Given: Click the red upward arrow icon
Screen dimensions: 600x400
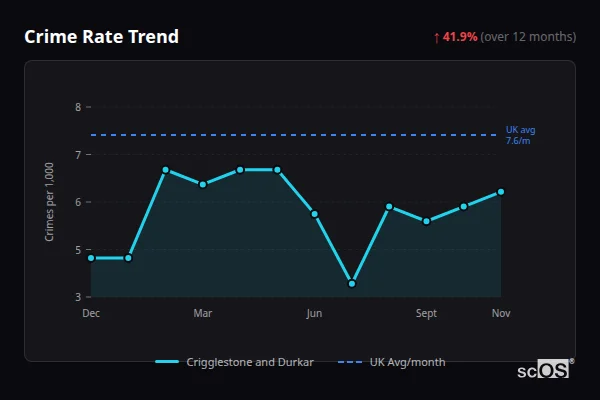Looking at the screenshot, I should coord(437,38).
